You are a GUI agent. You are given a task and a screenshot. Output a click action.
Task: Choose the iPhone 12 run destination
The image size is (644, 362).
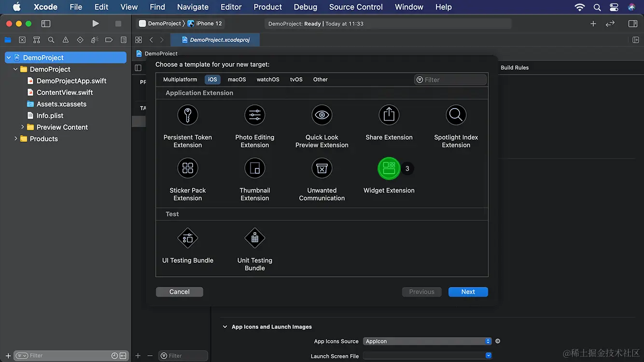click(205, 23)
